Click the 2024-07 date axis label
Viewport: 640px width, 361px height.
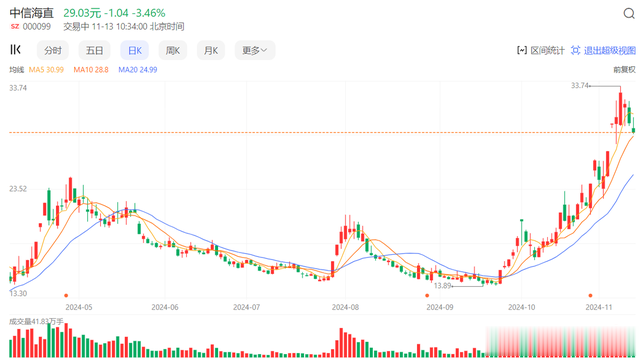(246, 307)
